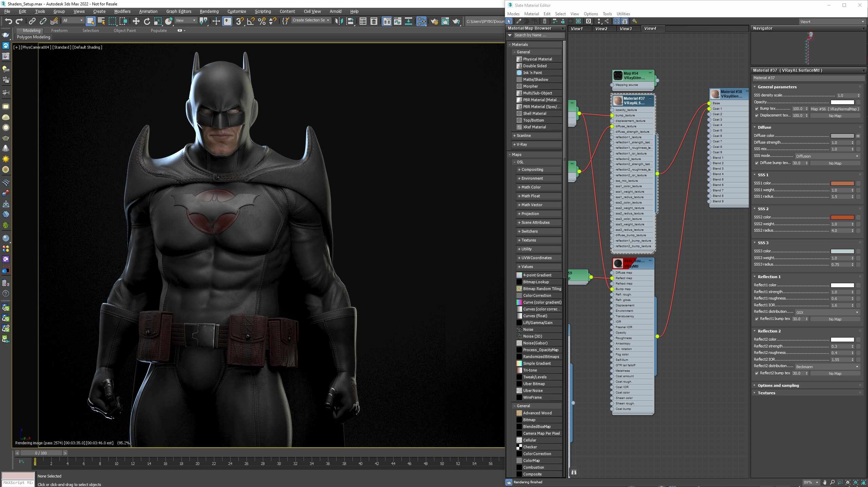
Task: Open the SSS1 color swatch
Action: [x=842, y=183]
